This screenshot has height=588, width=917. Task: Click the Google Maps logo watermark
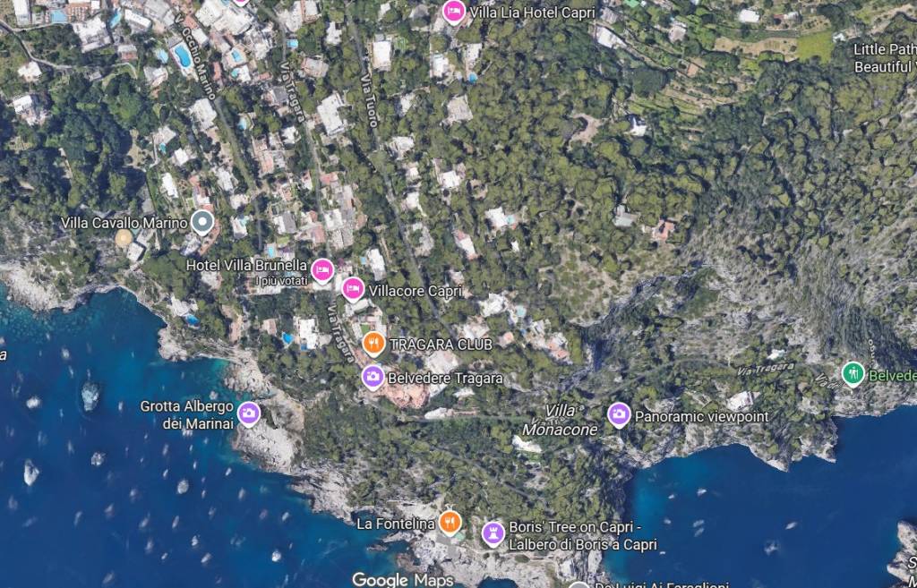click(x=402, y=580)
